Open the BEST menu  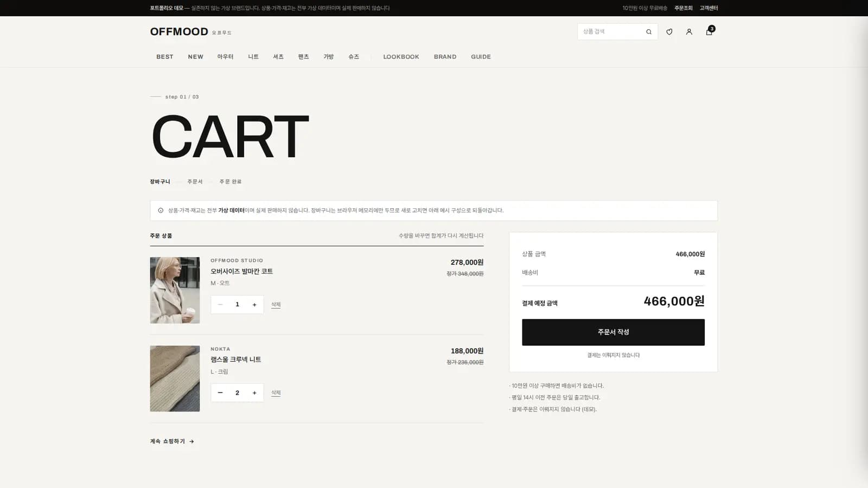165,57
